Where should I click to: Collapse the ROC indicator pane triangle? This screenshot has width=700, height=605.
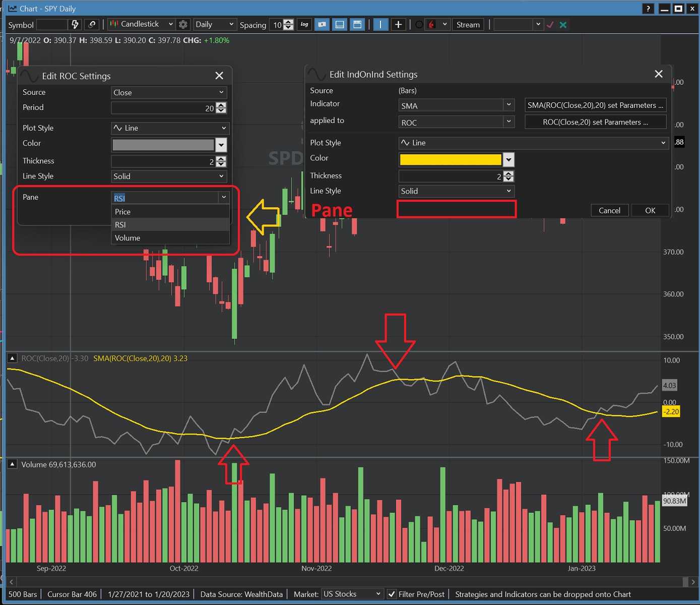[12, 358]
